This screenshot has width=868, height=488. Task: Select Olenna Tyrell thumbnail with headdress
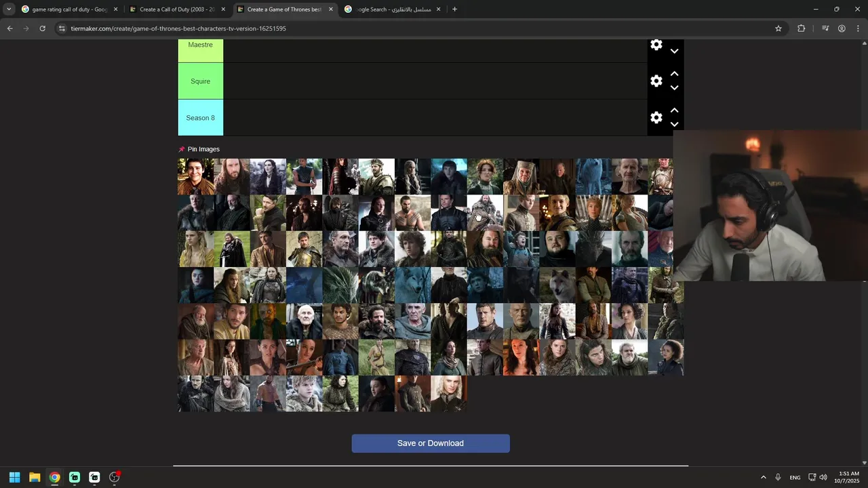tap(521, 177)
